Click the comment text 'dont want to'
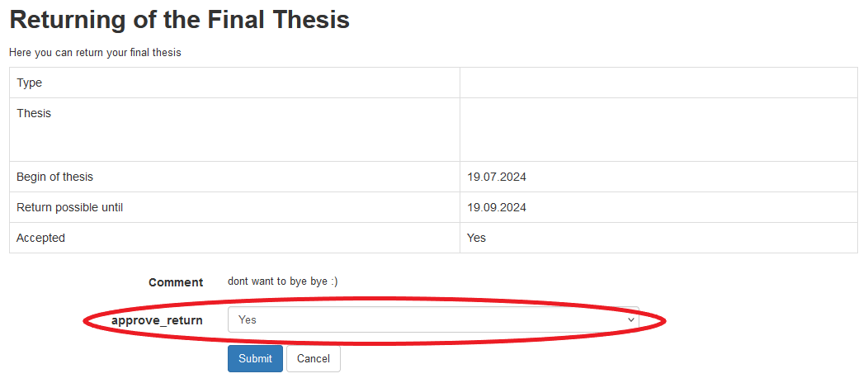Image resolution: width=868 pixels, height=383 pixels. click(x=257, y=281)
